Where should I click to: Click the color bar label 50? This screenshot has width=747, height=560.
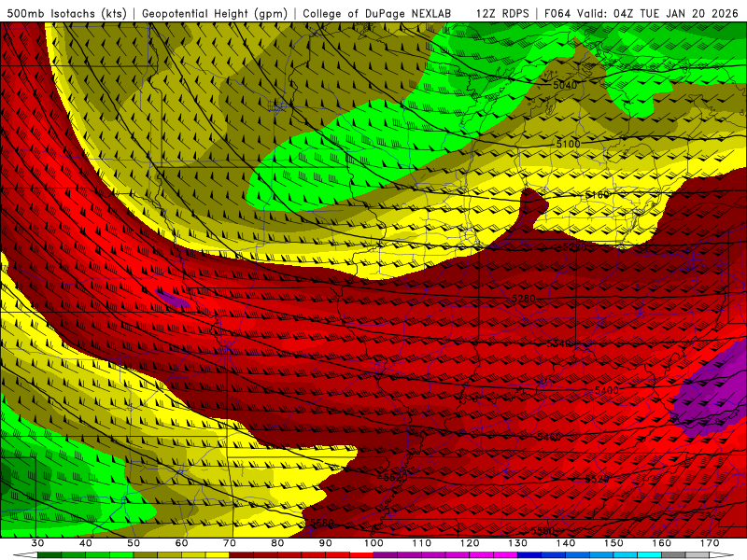[x=134, y=543]
